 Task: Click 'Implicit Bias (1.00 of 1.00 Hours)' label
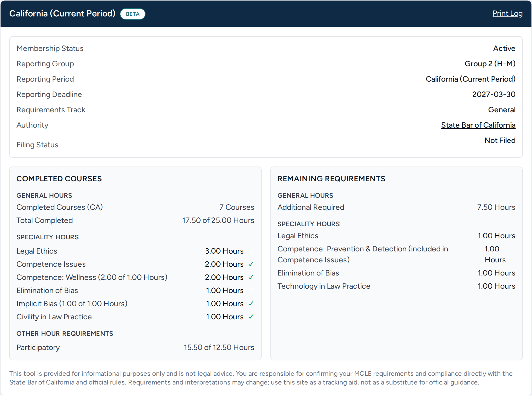click(x=72, y=304)
